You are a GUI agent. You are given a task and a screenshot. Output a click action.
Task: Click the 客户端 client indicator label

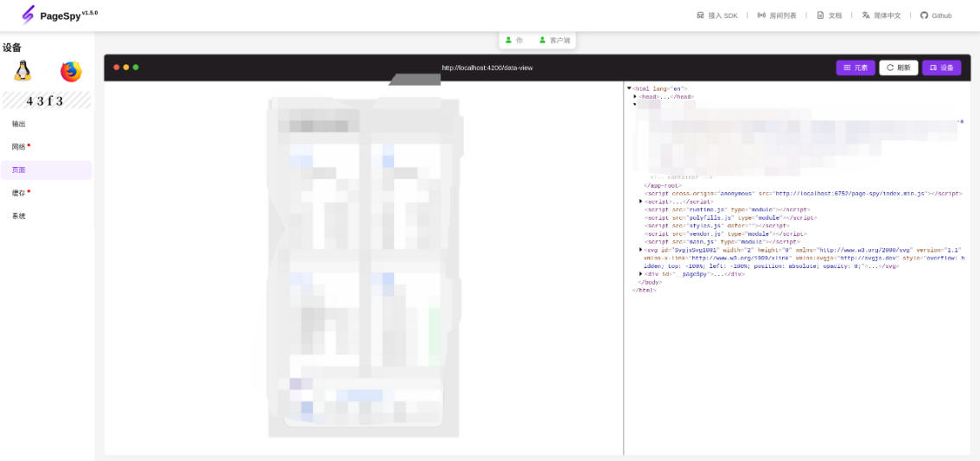pyautogui.click(x=560, y=40)
